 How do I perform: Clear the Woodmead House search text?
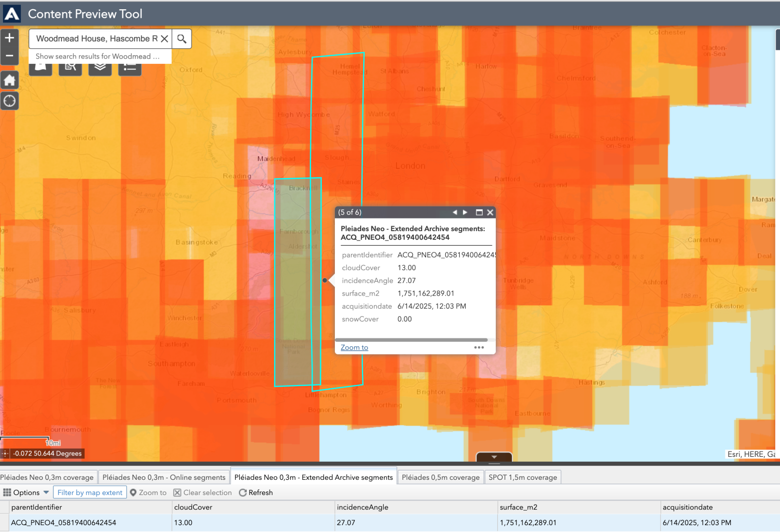point(165,39)
